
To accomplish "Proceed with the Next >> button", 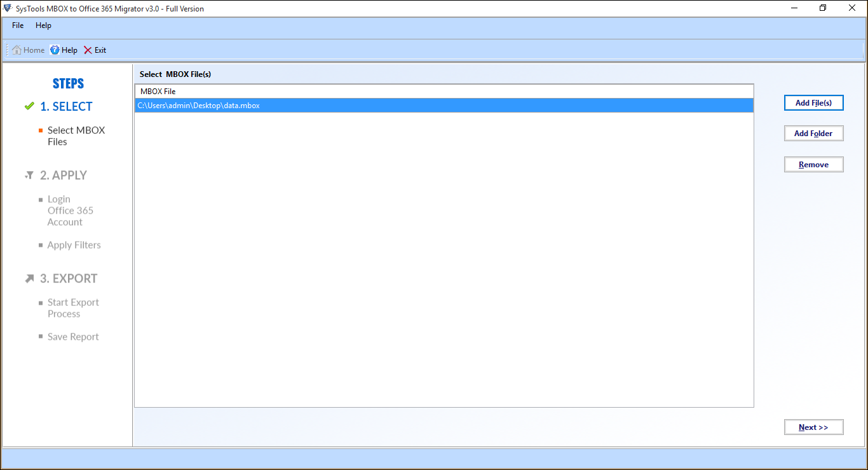I will (813, 427).
